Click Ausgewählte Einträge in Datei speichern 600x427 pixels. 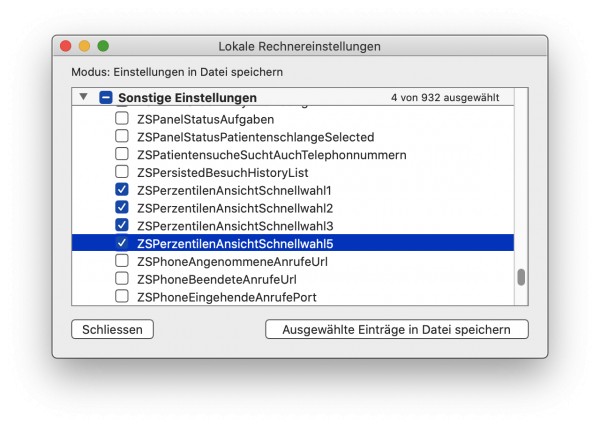click(x=396, y=329)
